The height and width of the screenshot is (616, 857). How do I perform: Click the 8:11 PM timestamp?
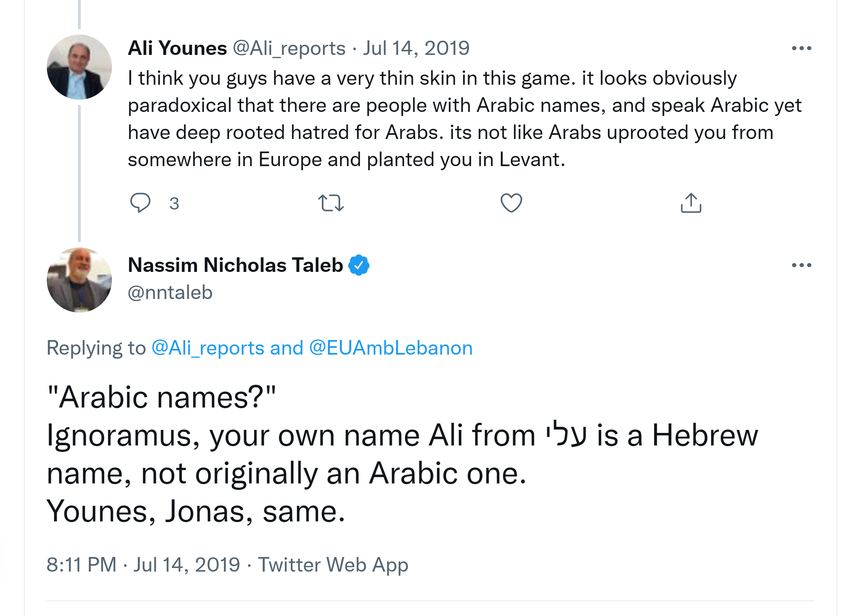pyautogui.click(x=81, y=564)
